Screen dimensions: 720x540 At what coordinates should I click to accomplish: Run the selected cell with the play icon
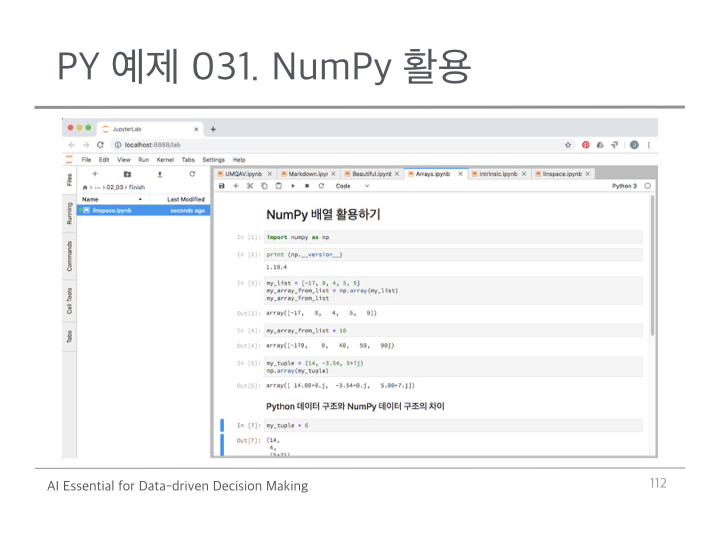point(293,186)
